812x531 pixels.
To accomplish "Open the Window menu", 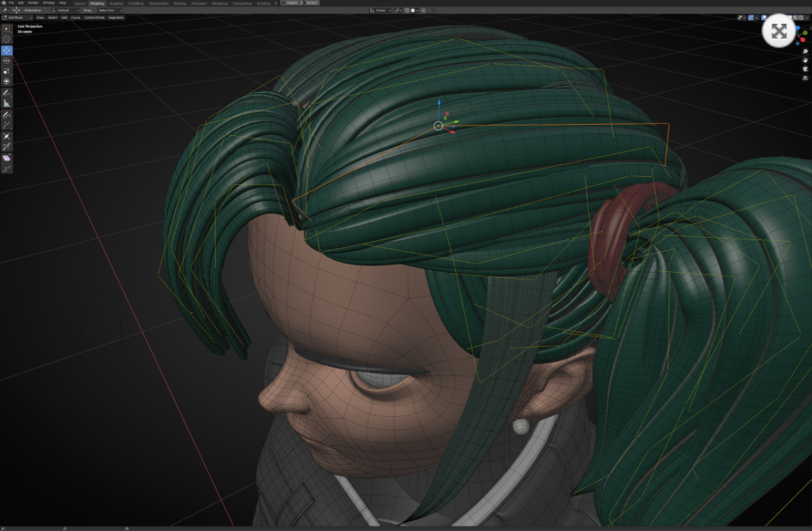I will coord(49,2).
